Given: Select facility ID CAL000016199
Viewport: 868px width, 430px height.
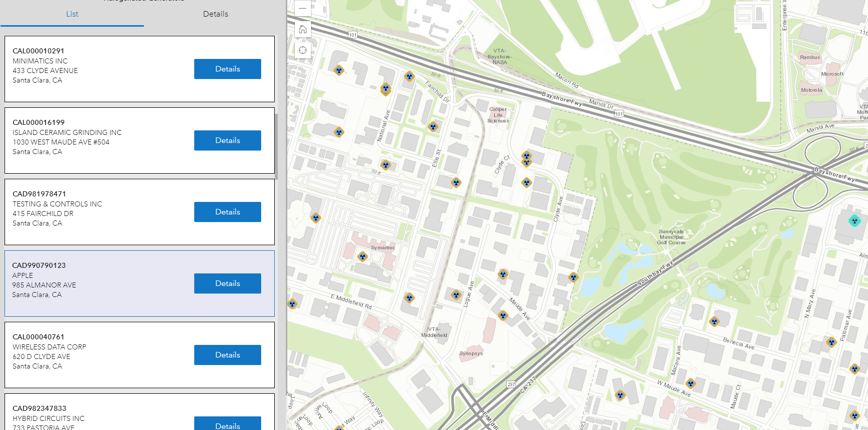Looking at the screenshot, I should (38, 122).
